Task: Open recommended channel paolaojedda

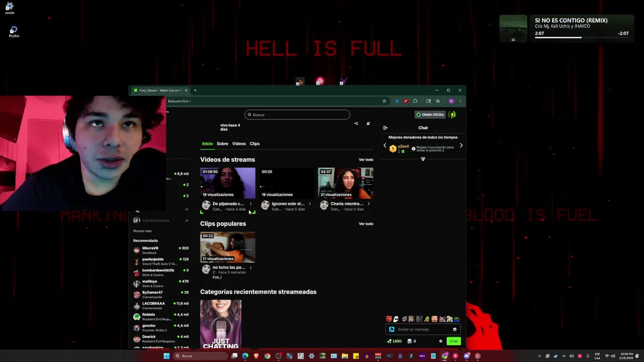Action: [161, 261]
